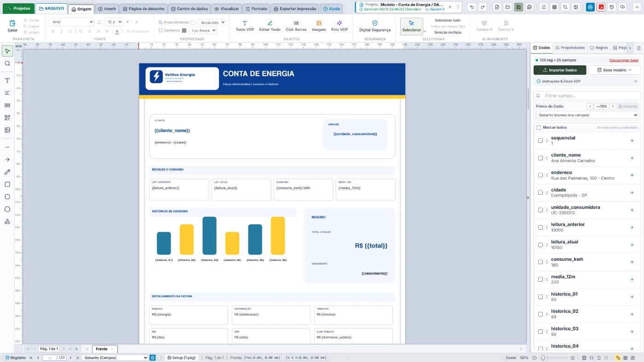The height and width of the screenshot is (362, 644).
Task: Select the QR code tool in left toolbar
Action: pos(7,118)
